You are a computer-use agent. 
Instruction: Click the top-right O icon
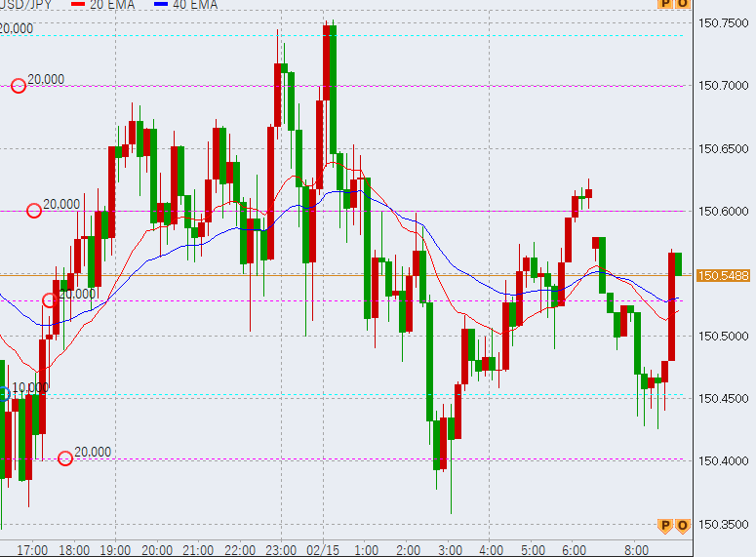[683, 4]
